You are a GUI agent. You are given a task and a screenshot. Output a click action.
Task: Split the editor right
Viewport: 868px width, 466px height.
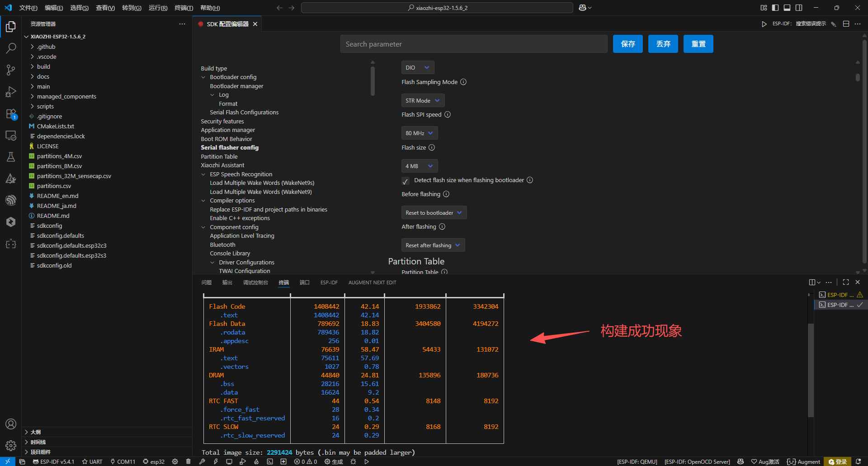click(846, 24)
